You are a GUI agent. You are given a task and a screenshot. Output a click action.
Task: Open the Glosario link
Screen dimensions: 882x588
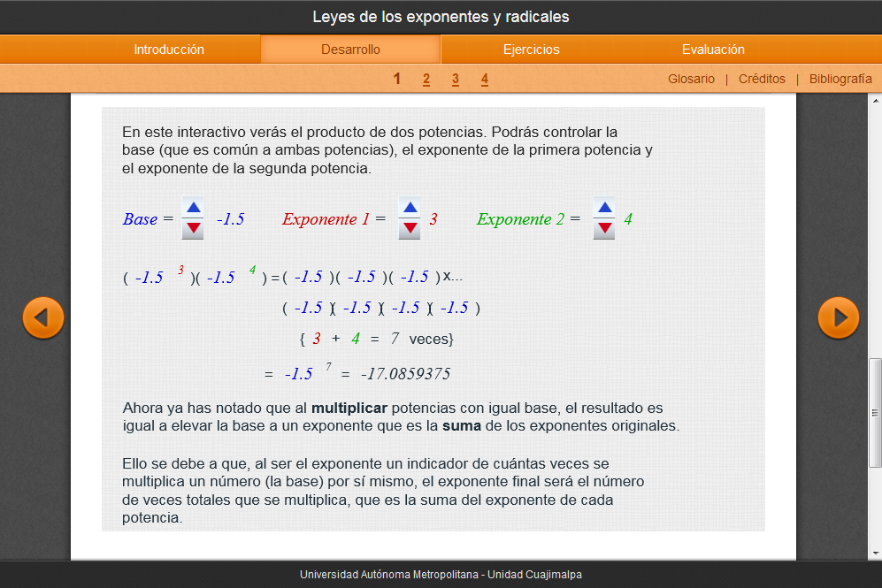click(691, 79)
